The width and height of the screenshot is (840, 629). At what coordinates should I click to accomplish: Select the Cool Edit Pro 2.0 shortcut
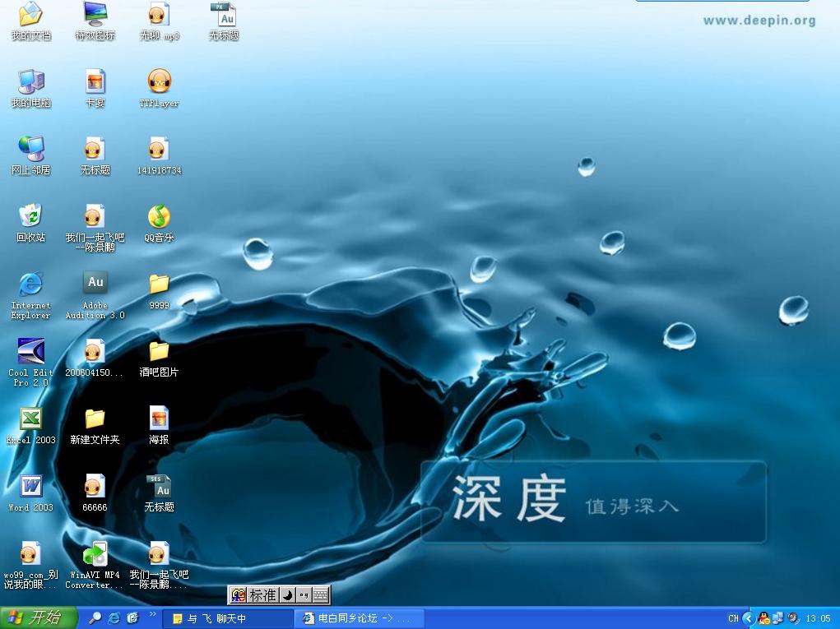[x=30, y=352]
